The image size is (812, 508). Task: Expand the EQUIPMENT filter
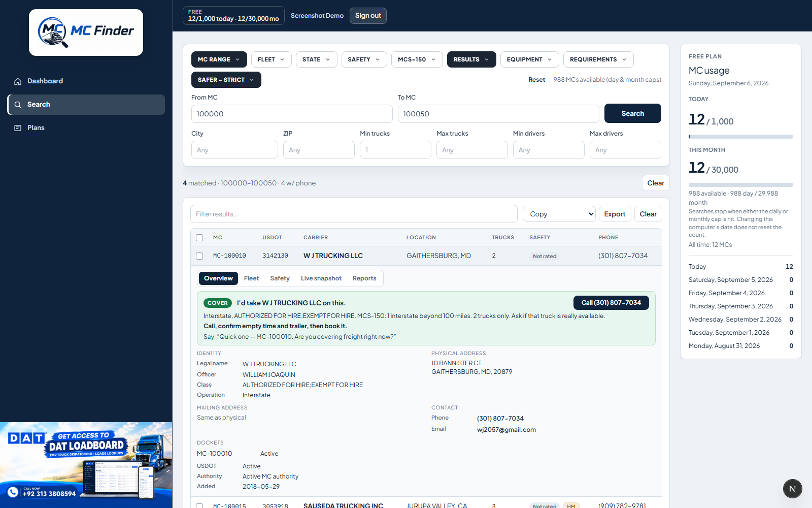(x=529, y=59)
